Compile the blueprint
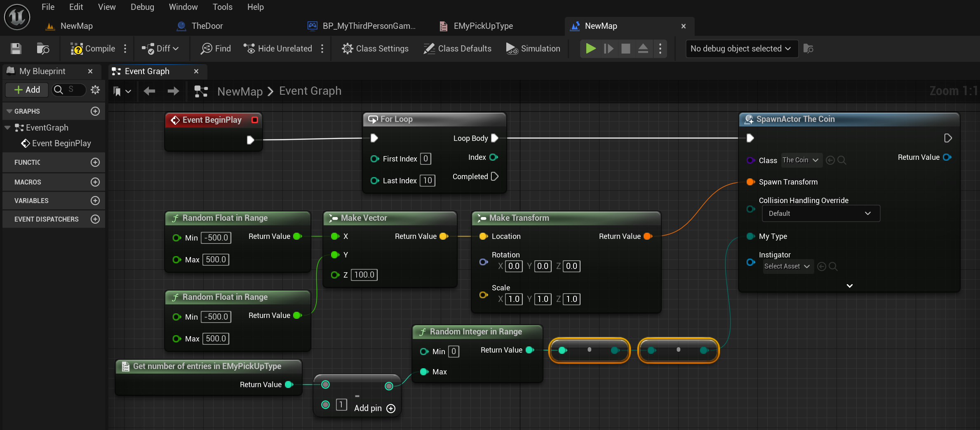 pos(93,49)
